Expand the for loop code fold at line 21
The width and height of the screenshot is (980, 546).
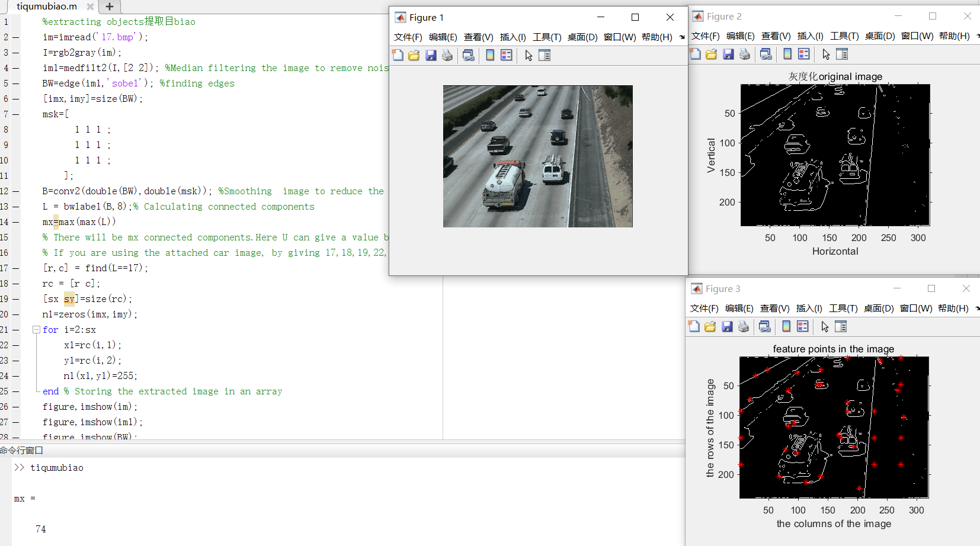[36, 329]
